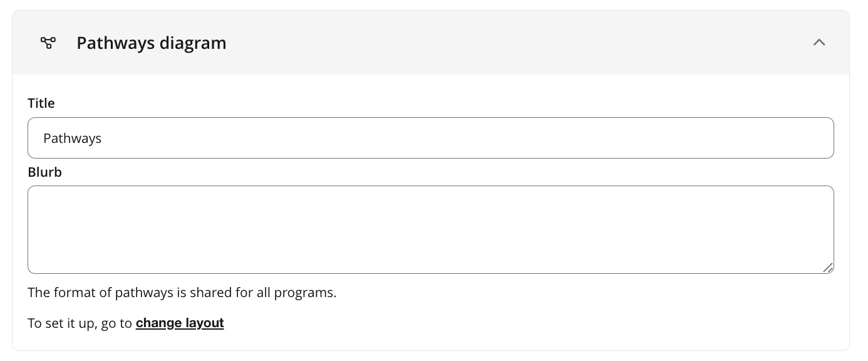Focus the Title input field
868x361 pixels.
coord(430,138)
